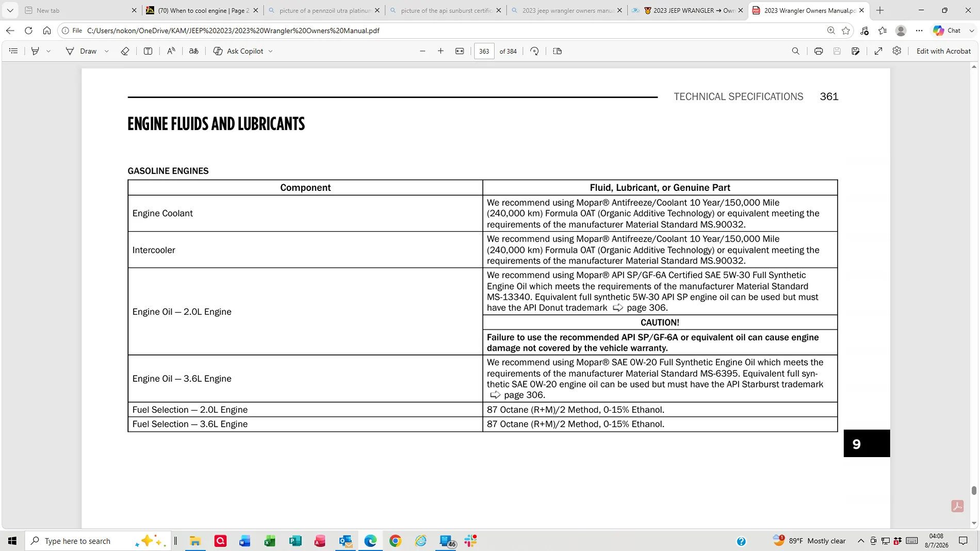Show hidden system tray icons
Screen dimensions: 980x551
861,541
